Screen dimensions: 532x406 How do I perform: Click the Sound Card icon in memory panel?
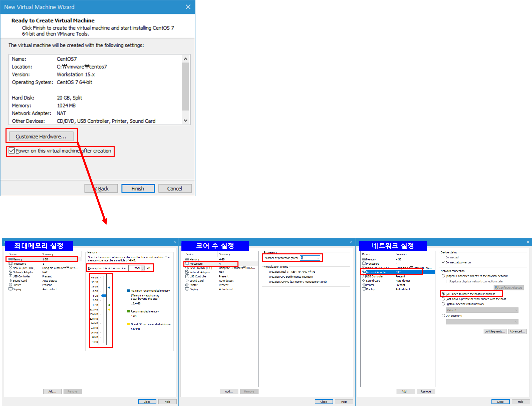click(x=11, y=281)
